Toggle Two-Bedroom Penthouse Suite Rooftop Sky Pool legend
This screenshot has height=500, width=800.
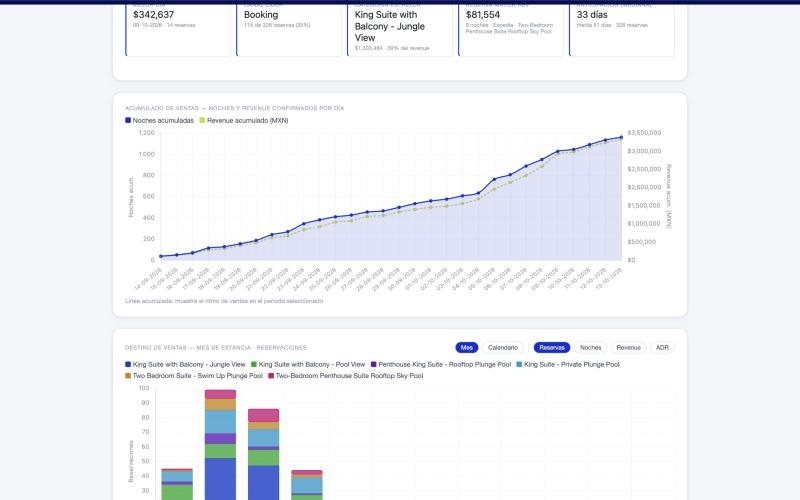(x=345, y=376)
